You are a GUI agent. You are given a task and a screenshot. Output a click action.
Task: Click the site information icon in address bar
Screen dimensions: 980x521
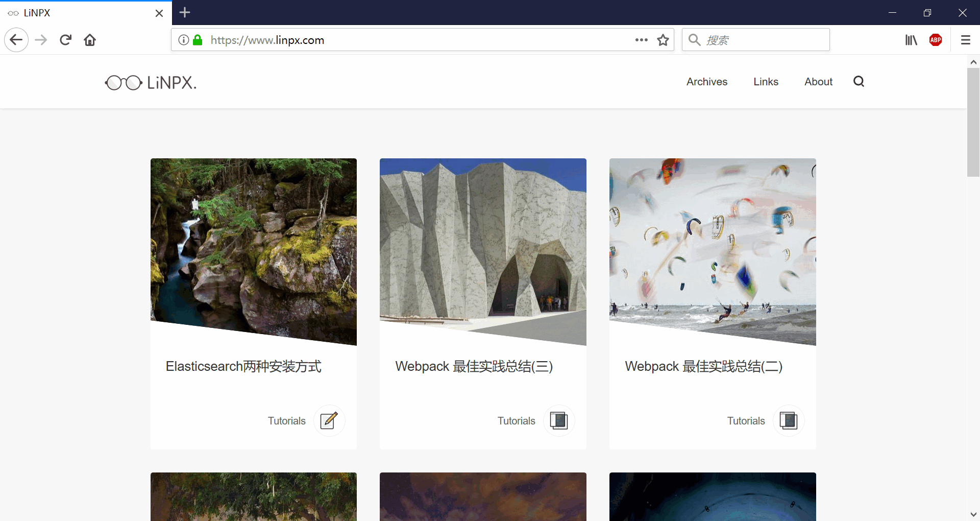coord(184,40)
